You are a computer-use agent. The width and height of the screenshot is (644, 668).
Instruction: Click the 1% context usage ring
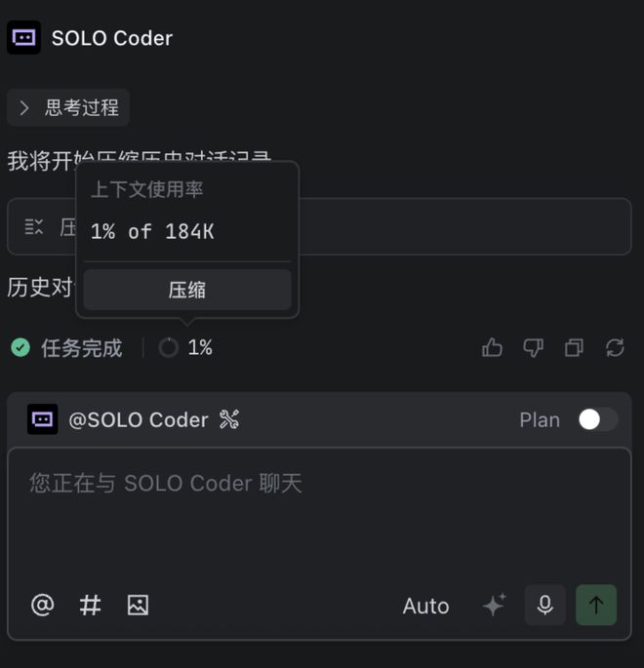pyautogui.click(x=169, y=347)
